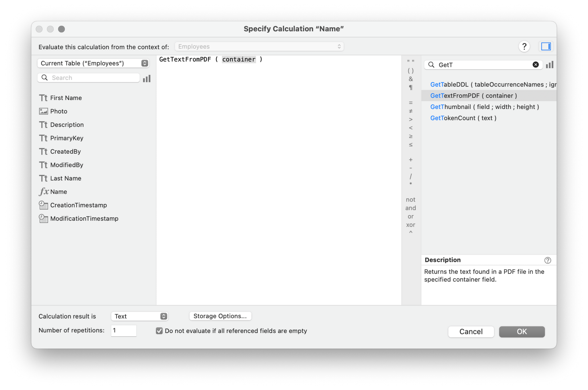Select the Description text field
588x390 pixels.
pos(61,125)
